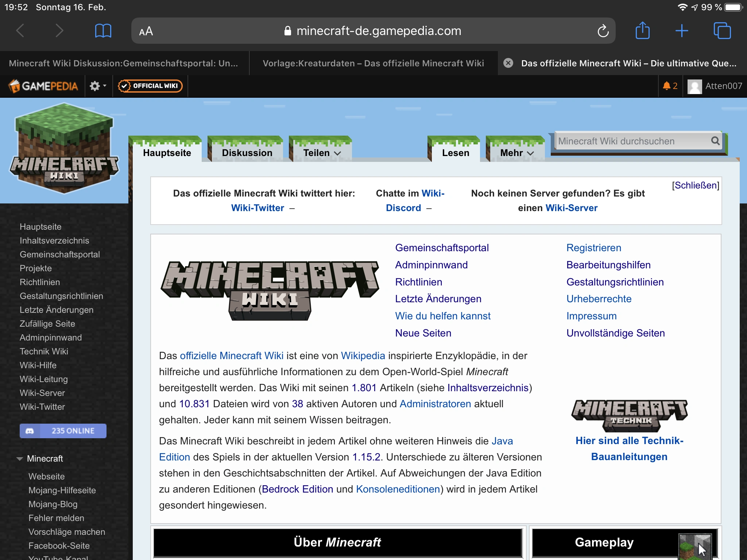Open Safari bookmarks book icon
This screenshot has height=560, width=747.
click(x=103, y=31)
